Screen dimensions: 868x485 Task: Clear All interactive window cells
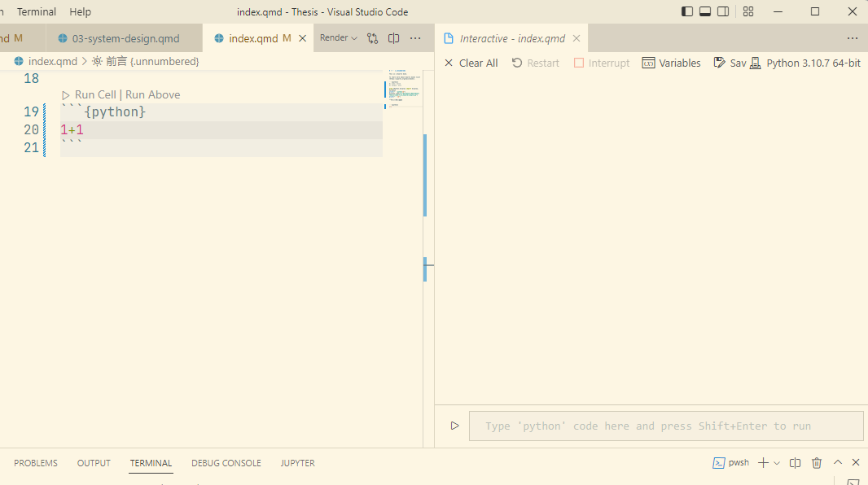pyautogui.click(x=471, y=63)
